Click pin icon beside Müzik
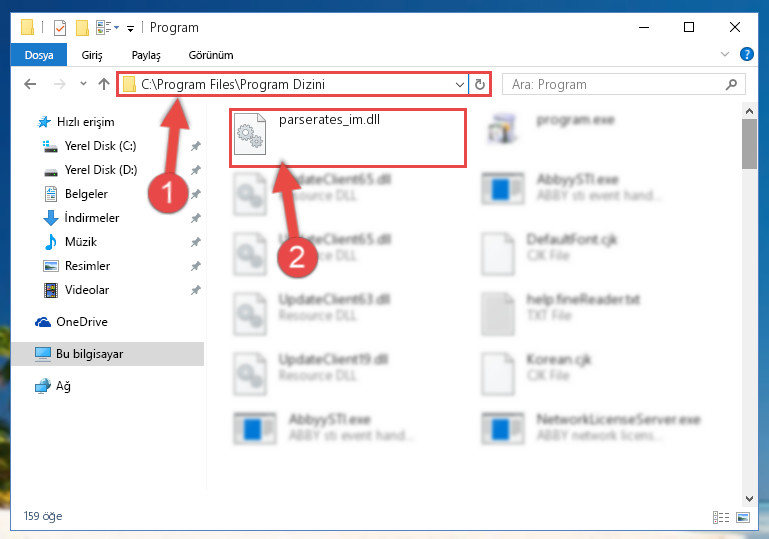The width and height of the screenshot is (769, 539). [196, 242]
